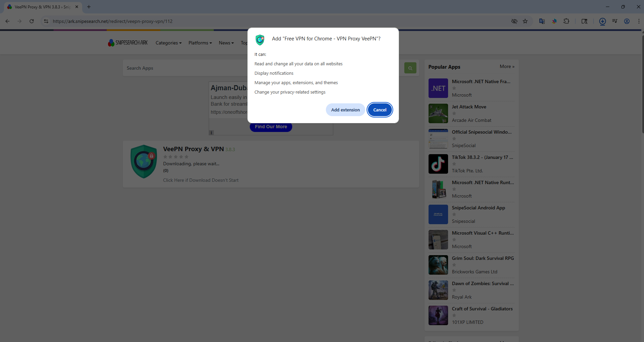Viewport: 644px width, 342px height.
Task: Click the 'Popular Apps' heading
Action: [x=444, y=67]
